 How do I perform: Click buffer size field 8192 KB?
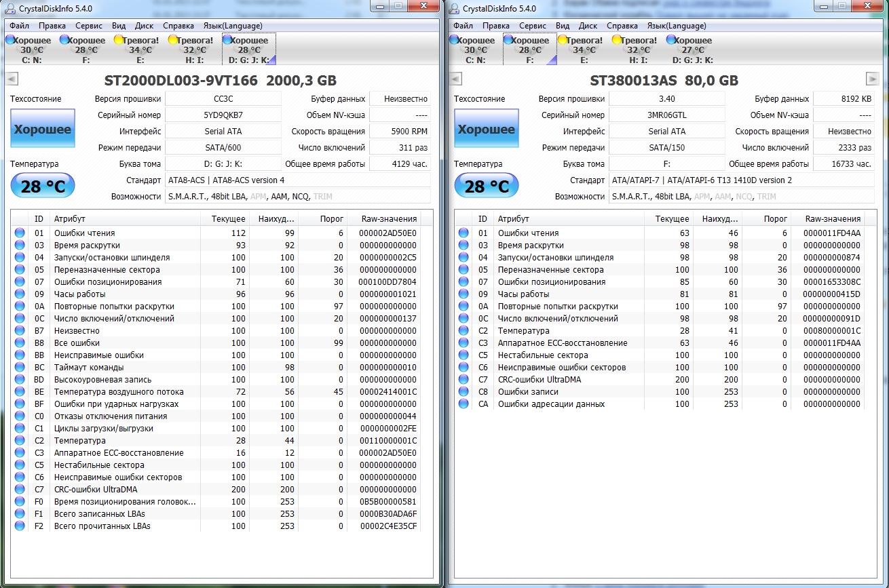click(x=844, y=99)
